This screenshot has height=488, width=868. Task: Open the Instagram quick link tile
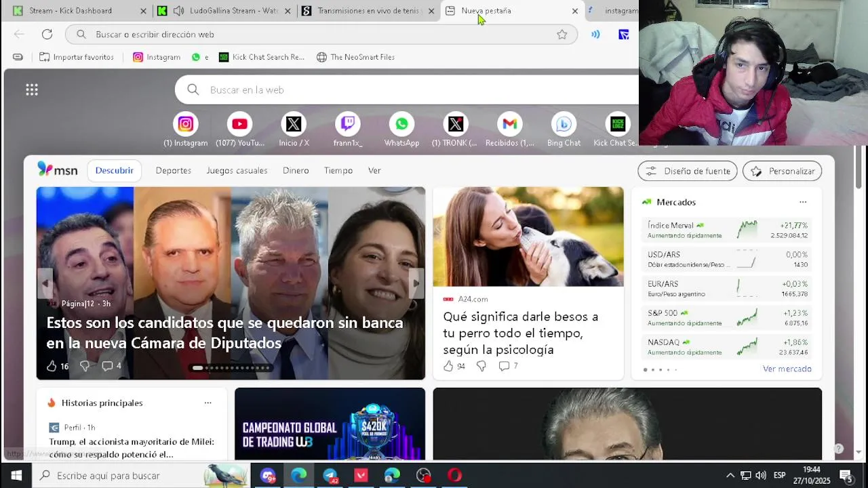[185, 130]
